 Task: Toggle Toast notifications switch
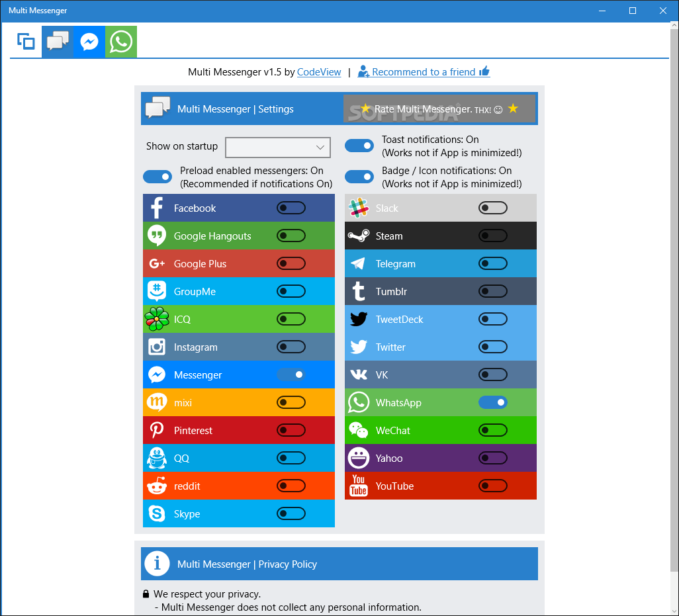click(x=359, y=146)
